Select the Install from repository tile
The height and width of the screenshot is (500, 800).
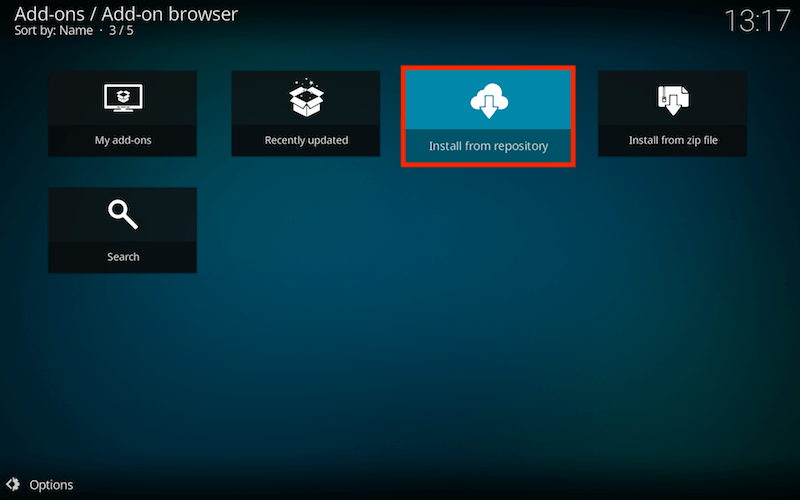click(x=488, y=116)
